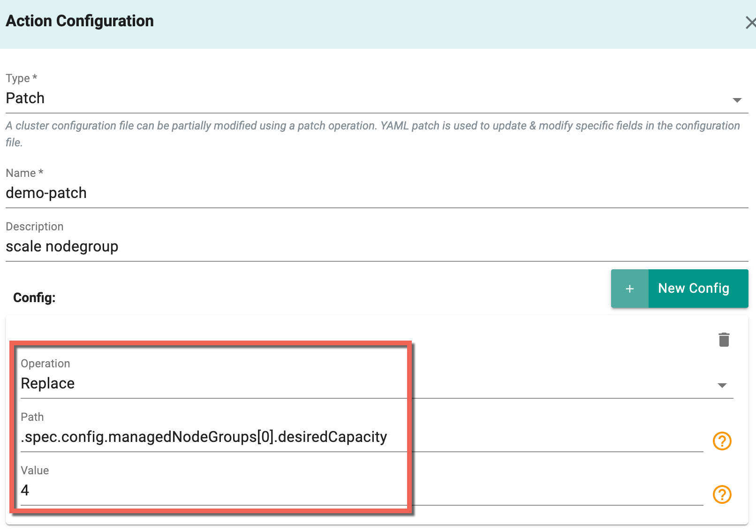Click the Config: heading label
This screenshot has height=532, width=756.
(x=34, y=298)
